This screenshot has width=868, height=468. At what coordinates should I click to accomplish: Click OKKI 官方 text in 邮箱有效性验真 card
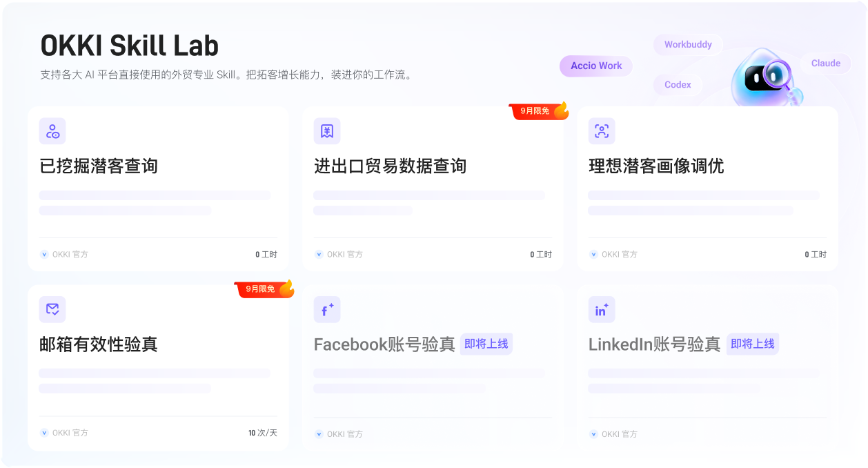70,433
